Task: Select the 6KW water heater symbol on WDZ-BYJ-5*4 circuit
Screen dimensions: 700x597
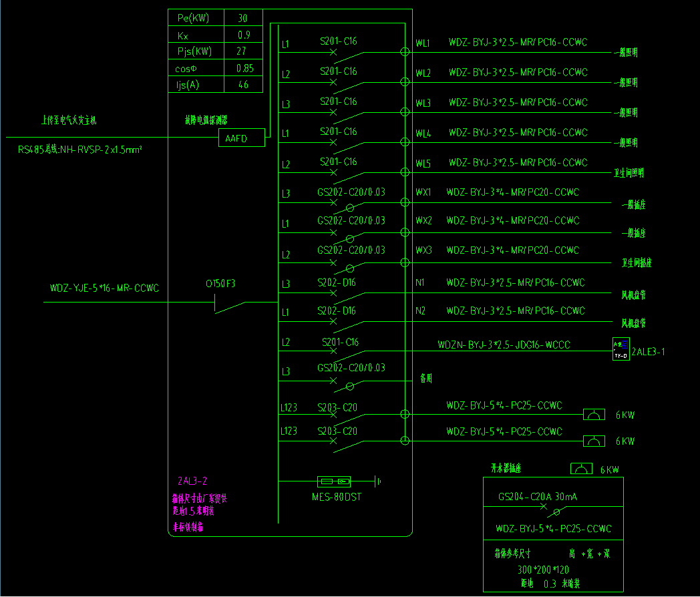Action: point(594,414)
